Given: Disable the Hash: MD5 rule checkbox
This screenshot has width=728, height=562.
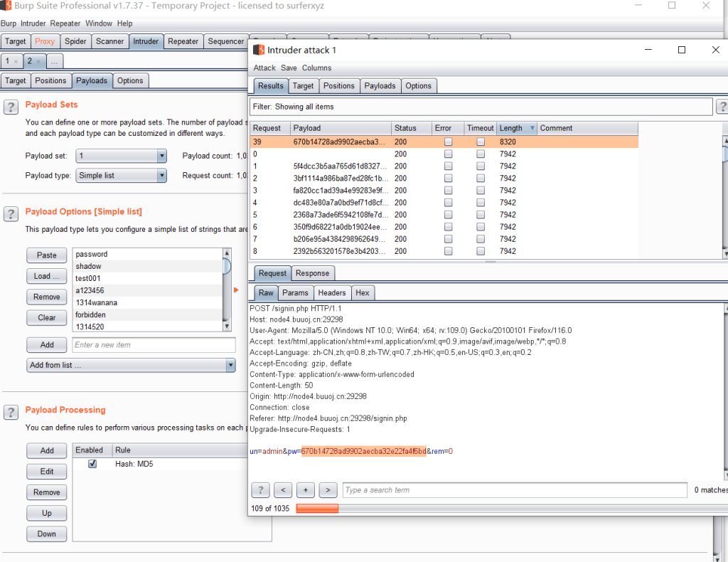Looking at the screenshot, I should tap(92, 464).
